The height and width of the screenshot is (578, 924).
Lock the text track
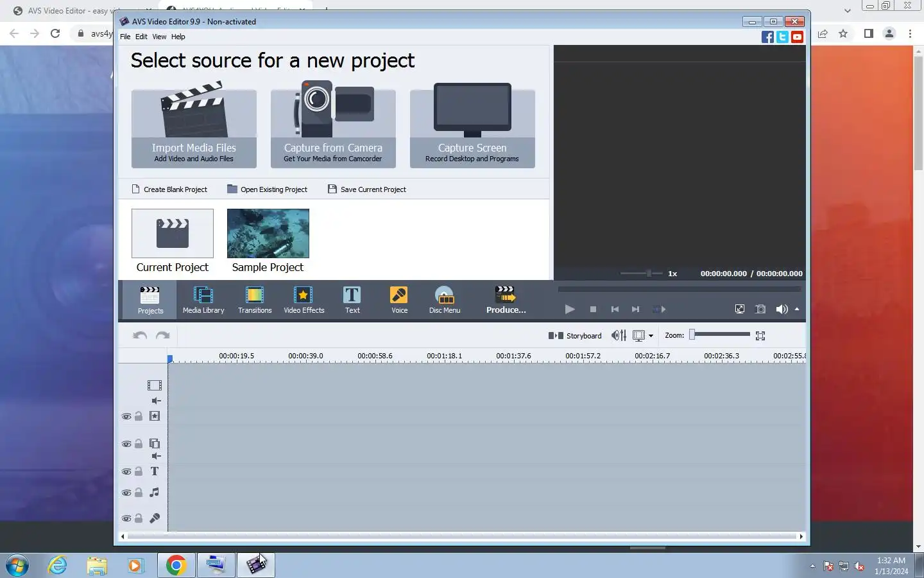[x=139, y=471]
